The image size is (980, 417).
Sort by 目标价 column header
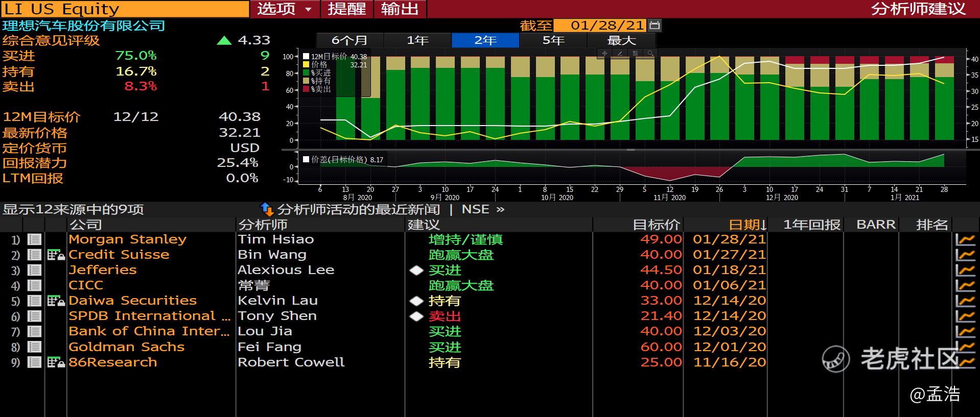coord(656,225)
